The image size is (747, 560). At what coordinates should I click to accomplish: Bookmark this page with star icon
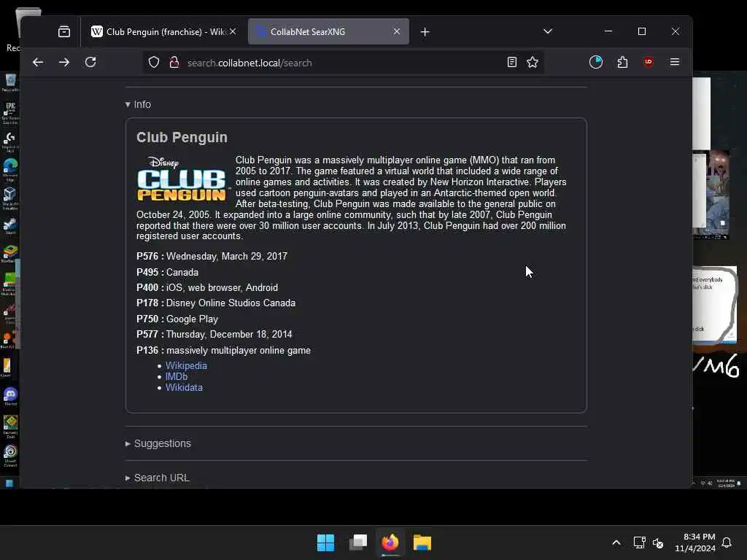533,63
